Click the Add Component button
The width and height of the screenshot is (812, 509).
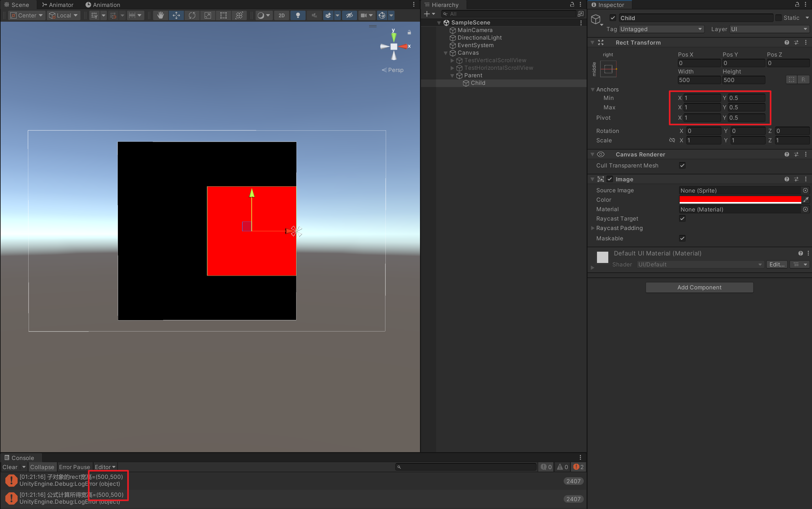tap(699, 287)
